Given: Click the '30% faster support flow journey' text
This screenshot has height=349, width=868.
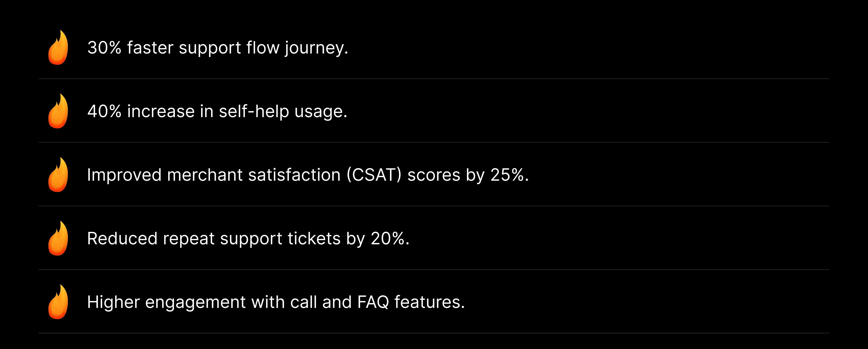Looking at the screenshot, I should pos(218,48).
